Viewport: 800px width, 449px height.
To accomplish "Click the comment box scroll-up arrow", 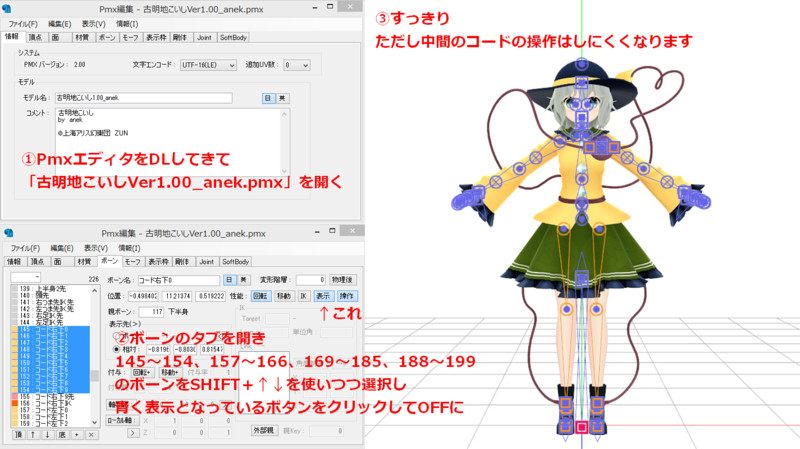I will [x=285, y=115].
